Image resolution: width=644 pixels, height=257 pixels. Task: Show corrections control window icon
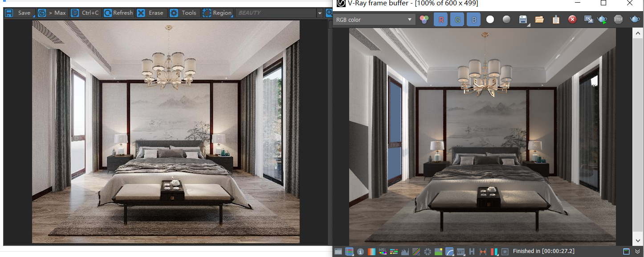click(x=338, y=252)
